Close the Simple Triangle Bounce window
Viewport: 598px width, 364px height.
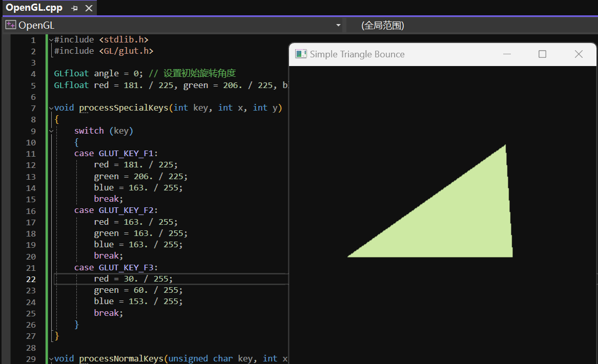[x=579, y=54]
